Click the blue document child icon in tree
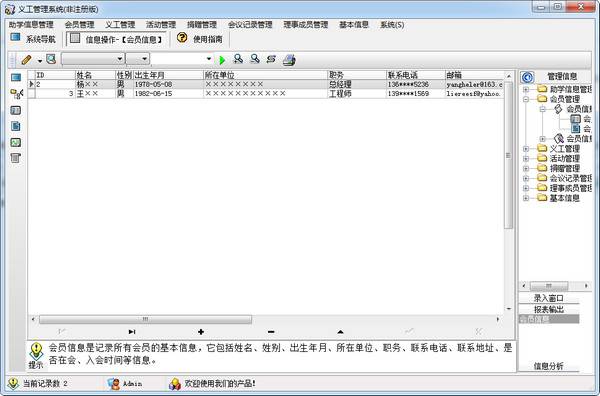The height and width of the screenshot is (396, 600). pyautogui.click(x=576, y=129)
